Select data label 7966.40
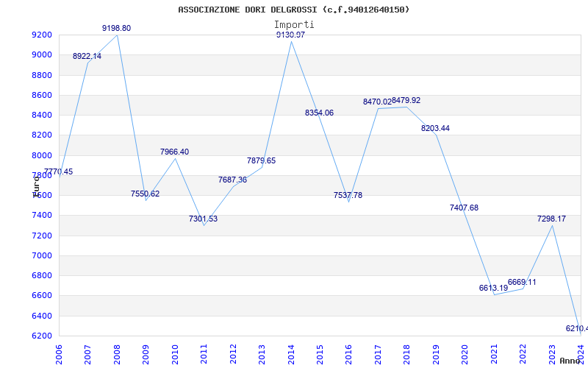 coord(175,152)
